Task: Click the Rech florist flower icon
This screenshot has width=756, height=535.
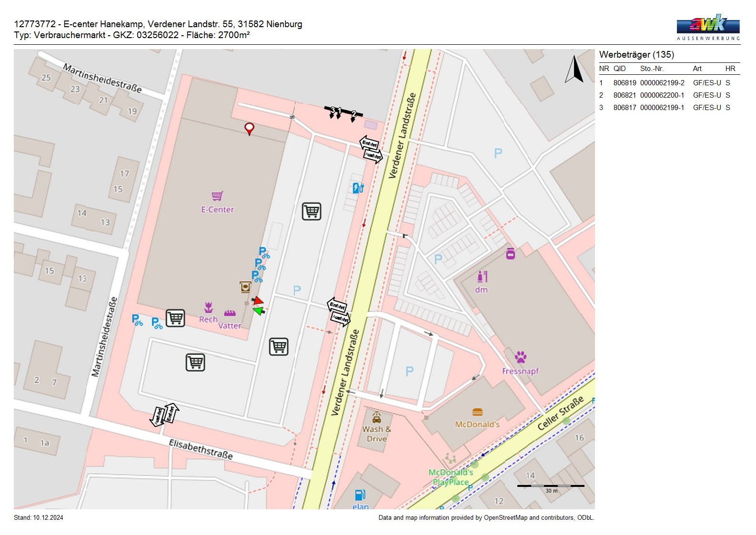Action: click(x=208, y=307)
